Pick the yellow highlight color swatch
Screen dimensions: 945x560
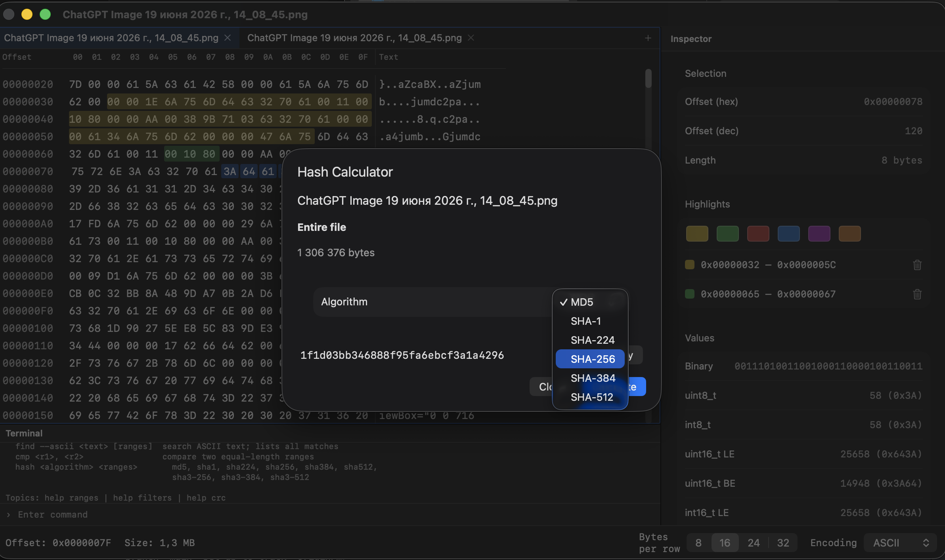[x=697, y=234]
